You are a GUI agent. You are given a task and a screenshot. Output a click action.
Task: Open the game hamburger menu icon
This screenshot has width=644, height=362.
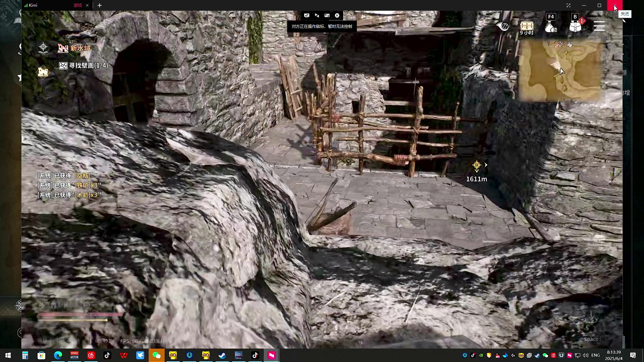(599, 26)
